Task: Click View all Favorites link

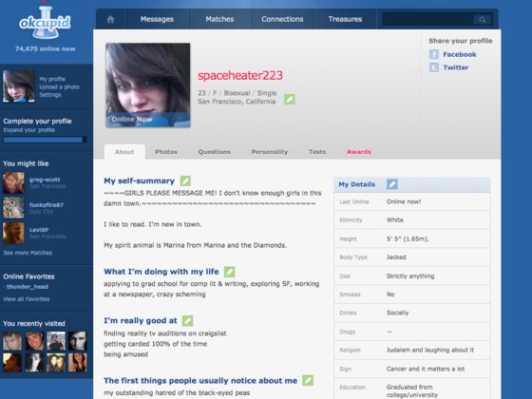Action: tap(27, 299)
